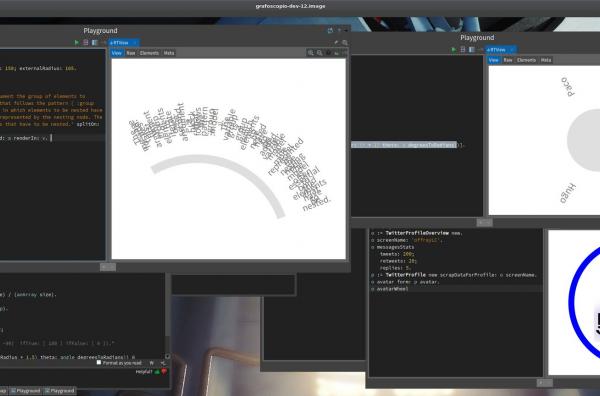The height and width of the screenshot is (396, 600).
Task: Open View tab in right Playground inspector
Action: click(x=494, y=60)
